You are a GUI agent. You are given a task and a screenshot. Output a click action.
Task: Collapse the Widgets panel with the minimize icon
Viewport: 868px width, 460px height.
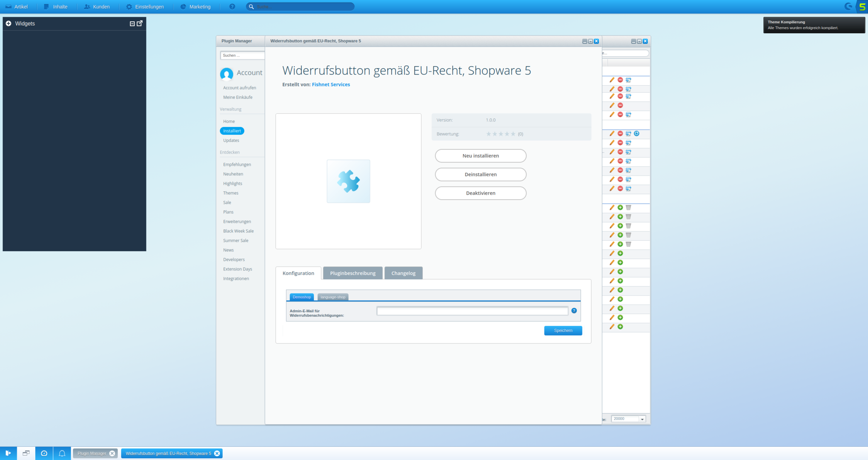(x=132, y=24)
